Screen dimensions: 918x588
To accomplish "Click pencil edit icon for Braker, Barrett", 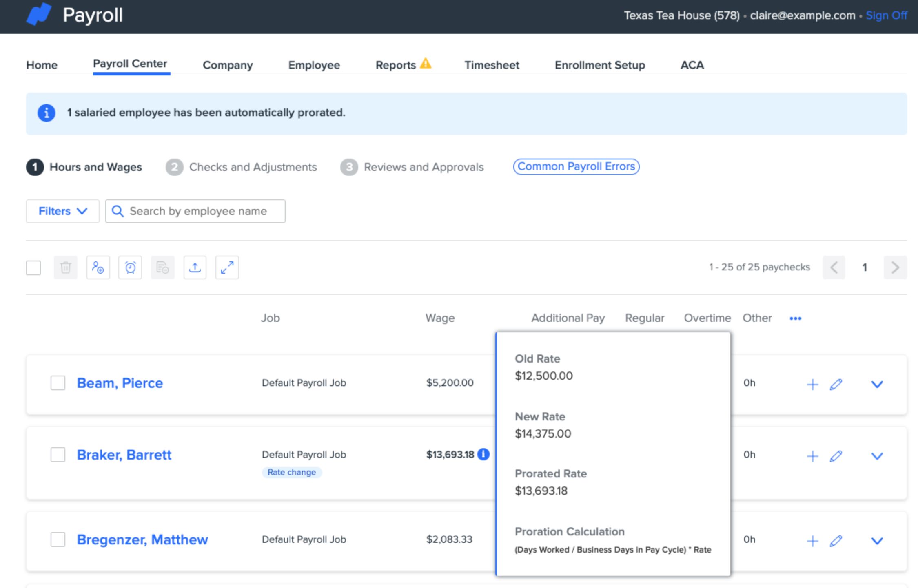I will pyautogui.click(x=836, y=456).
